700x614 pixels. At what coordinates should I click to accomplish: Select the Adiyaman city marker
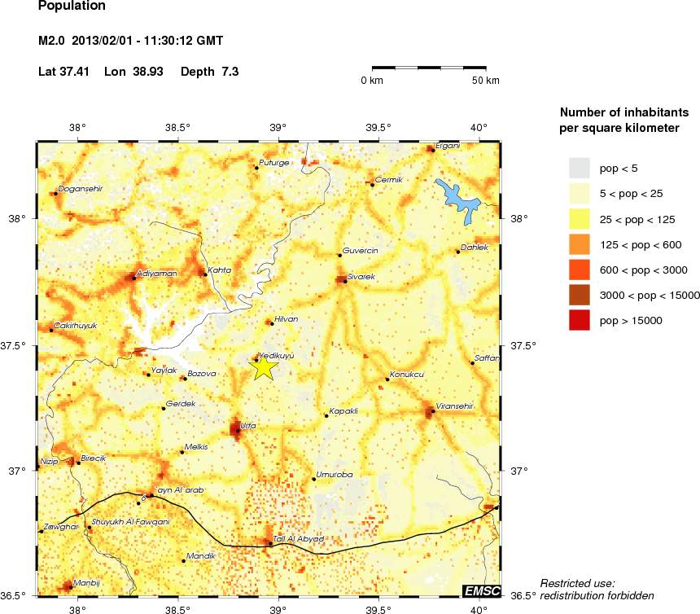tap(133, 278)
